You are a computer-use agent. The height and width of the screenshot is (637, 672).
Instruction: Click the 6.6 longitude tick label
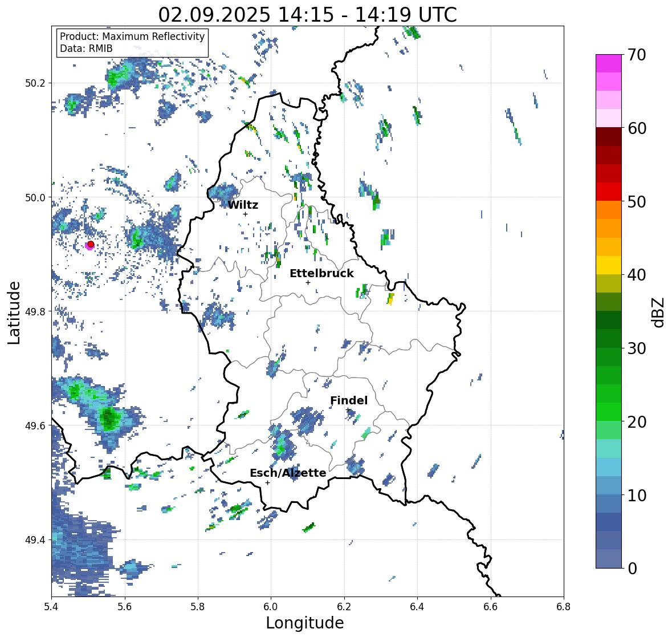[x=491, y=607]
